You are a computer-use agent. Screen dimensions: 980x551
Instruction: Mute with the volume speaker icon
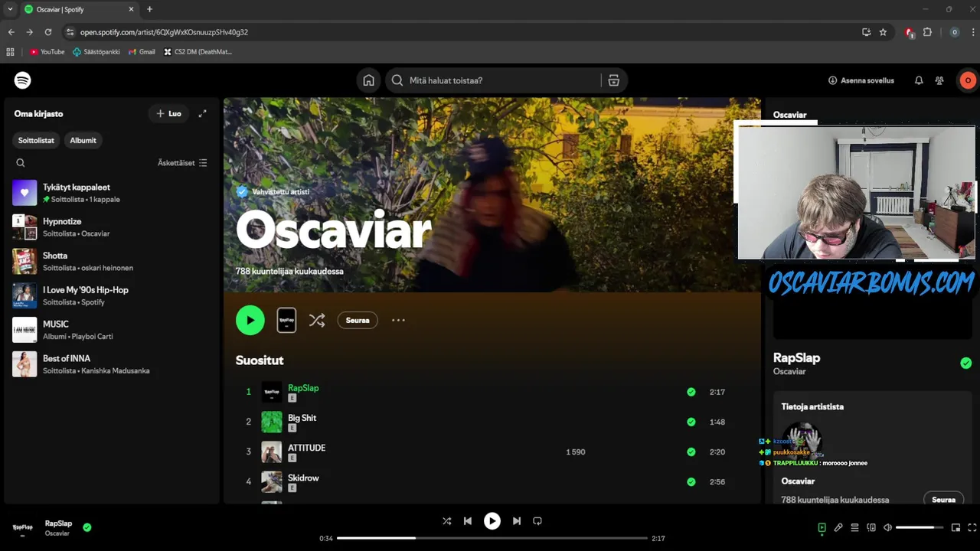888,527
